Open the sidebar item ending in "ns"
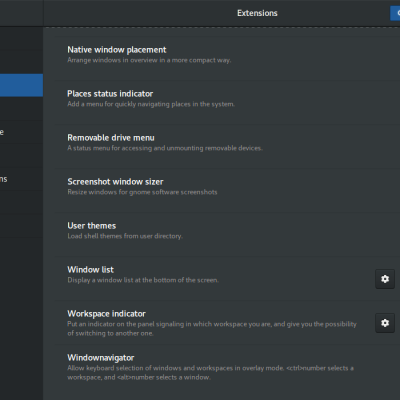Screen dimensions: 400x400 pos(21,179)
